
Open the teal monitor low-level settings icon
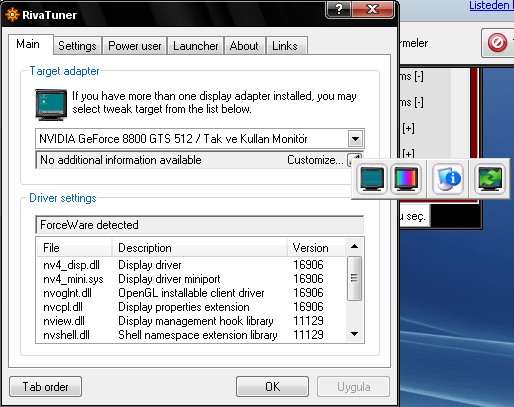pyautogui.click(x=372, y=179)
